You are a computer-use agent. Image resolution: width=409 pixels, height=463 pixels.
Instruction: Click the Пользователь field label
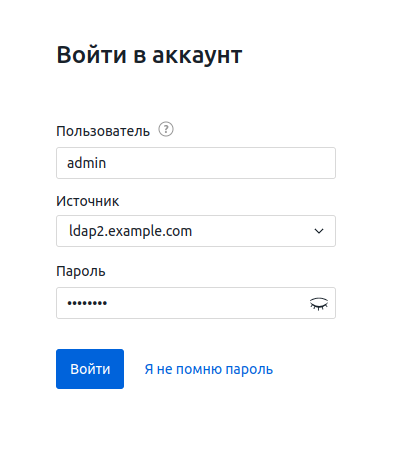pos(103,131)
